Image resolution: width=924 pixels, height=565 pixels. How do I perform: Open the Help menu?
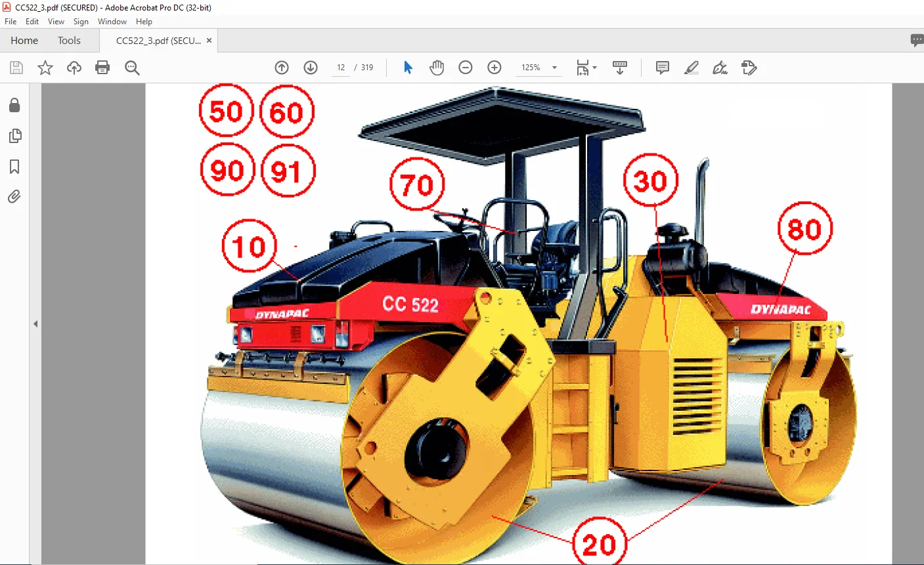pos(144,22)
